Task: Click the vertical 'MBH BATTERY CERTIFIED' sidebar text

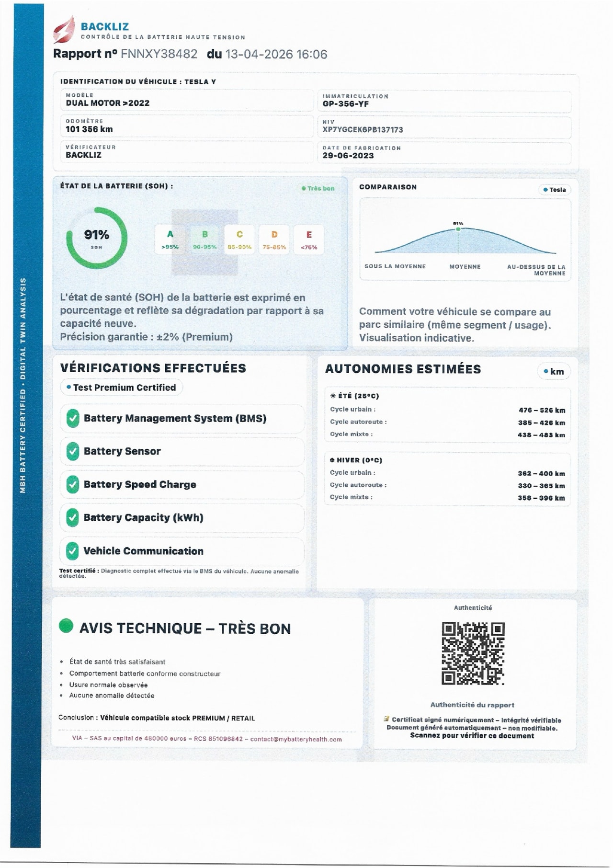Action: [x=23, y=386]
